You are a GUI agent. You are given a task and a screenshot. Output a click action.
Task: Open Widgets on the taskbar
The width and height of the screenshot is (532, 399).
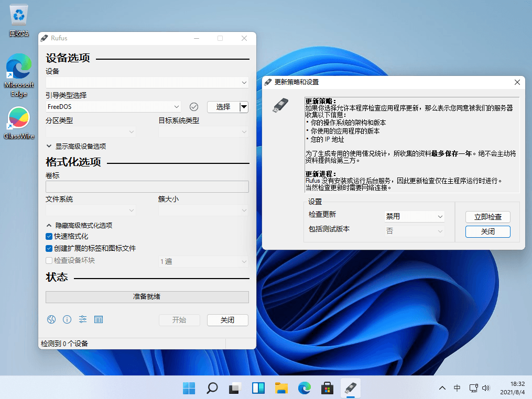[x=258, y=388]
